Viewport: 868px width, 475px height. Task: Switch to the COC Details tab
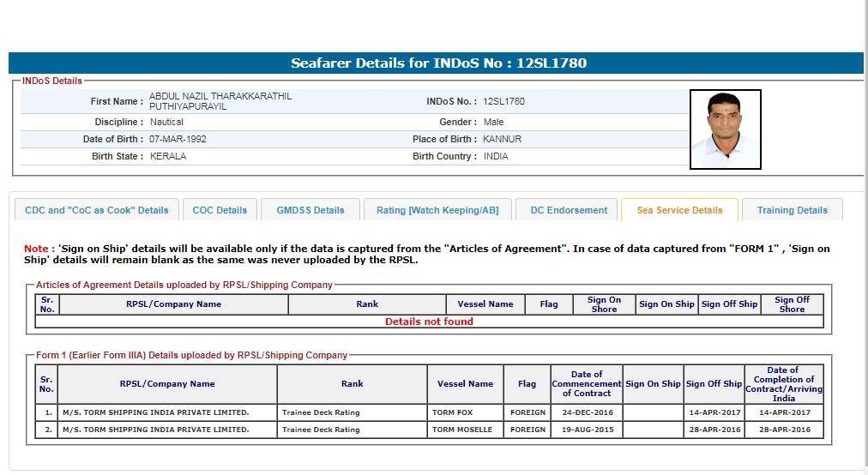(220, 210)
